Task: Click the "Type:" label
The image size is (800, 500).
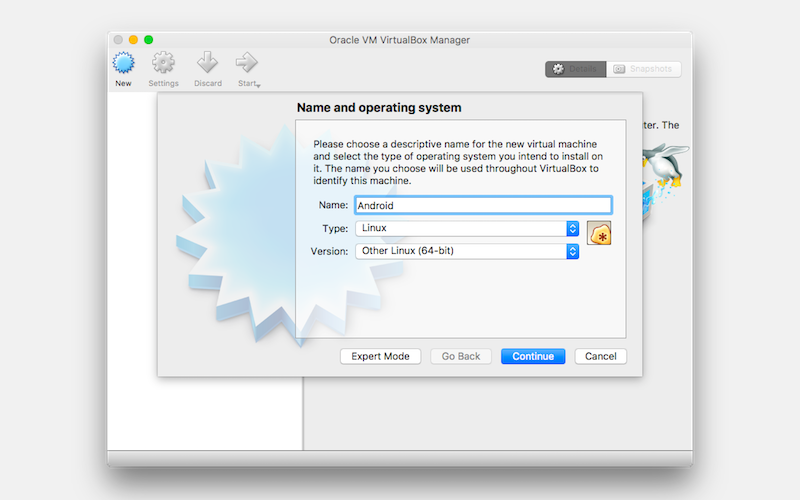Action: point(335,229)
